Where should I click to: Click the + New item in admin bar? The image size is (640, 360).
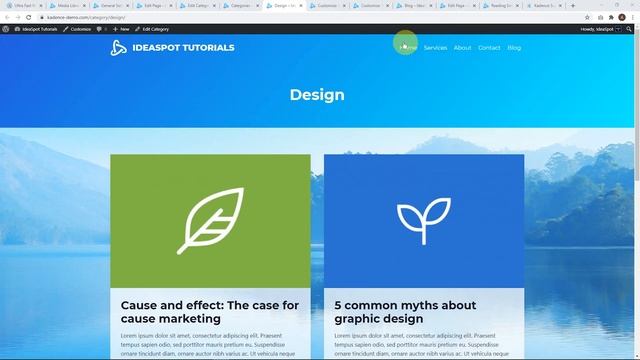[x=121, y=29]
